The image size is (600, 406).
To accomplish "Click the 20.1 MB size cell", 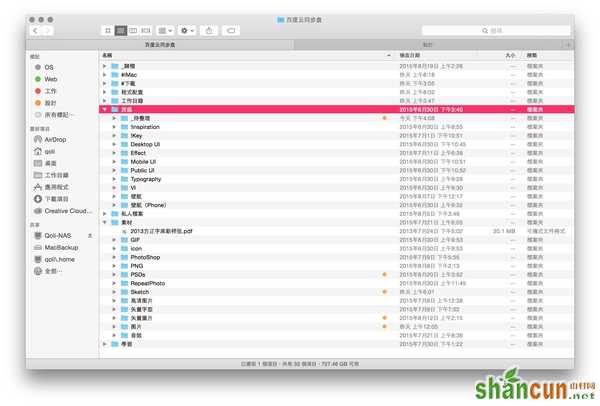I will 504,231.
